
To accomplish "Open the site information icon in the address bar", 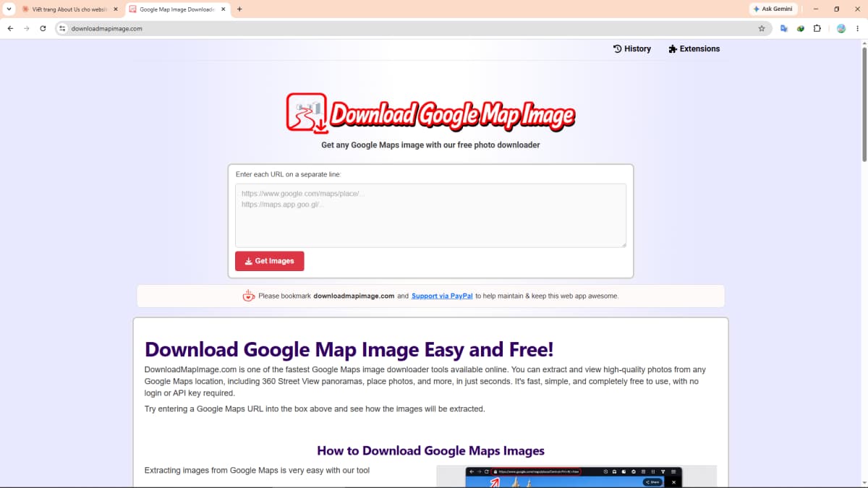I will (62, 28).
